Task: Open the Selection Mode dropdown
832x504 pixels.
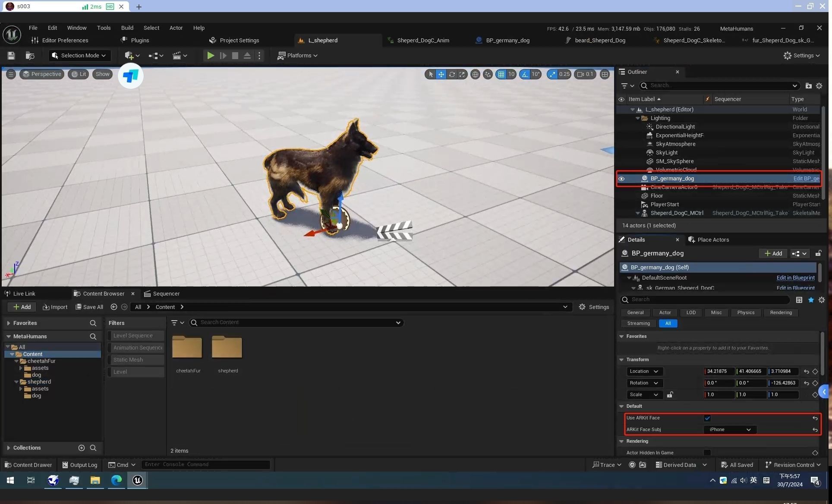Action: pyautogui.click(x=79, y=56)
